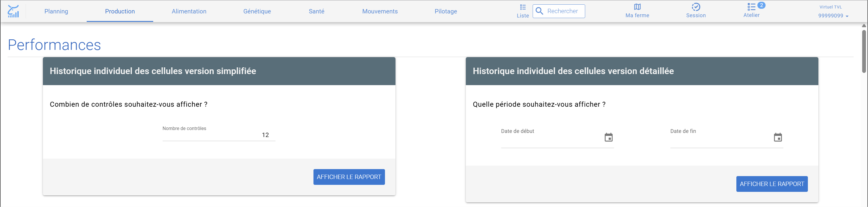Viewport: 868px width, 207px height.
Task: Open Ma ferme map icon
Action: coord(637,7)
